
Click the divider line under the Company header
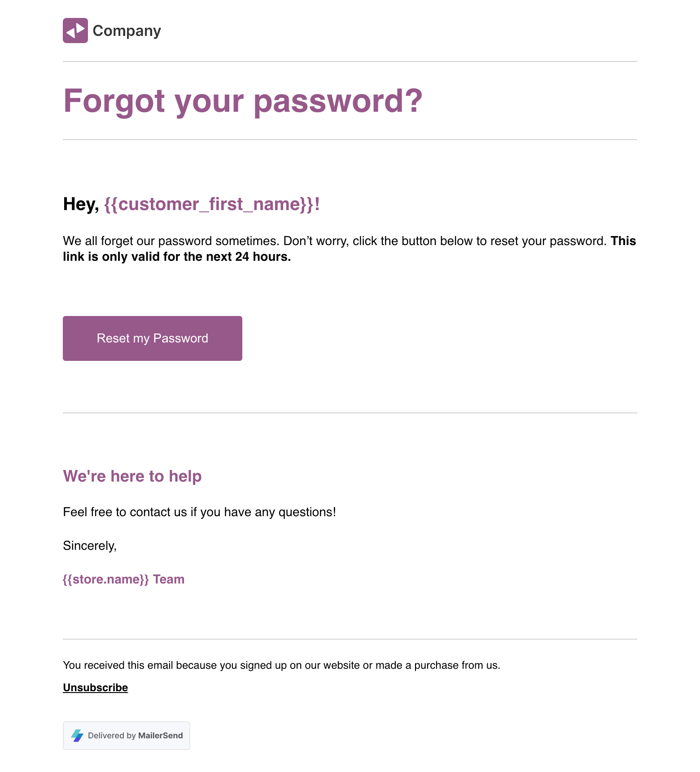click(x=350, y=61)
